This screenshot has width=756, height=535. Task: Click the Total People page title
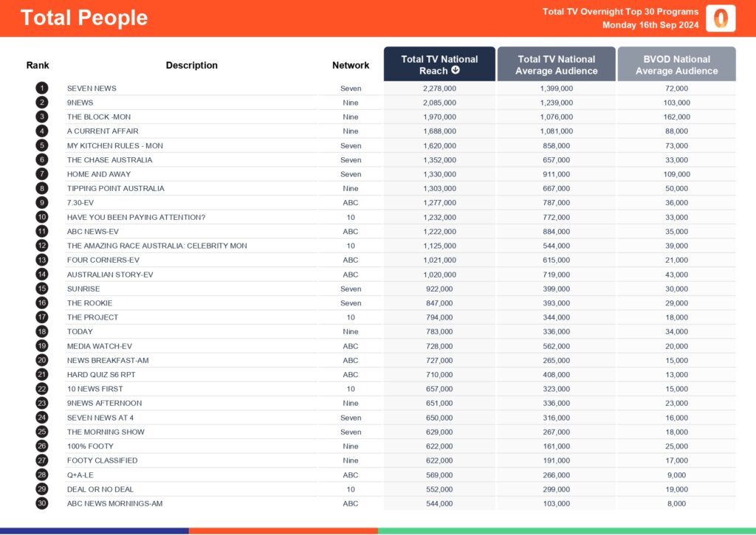[x=84, y=18]
